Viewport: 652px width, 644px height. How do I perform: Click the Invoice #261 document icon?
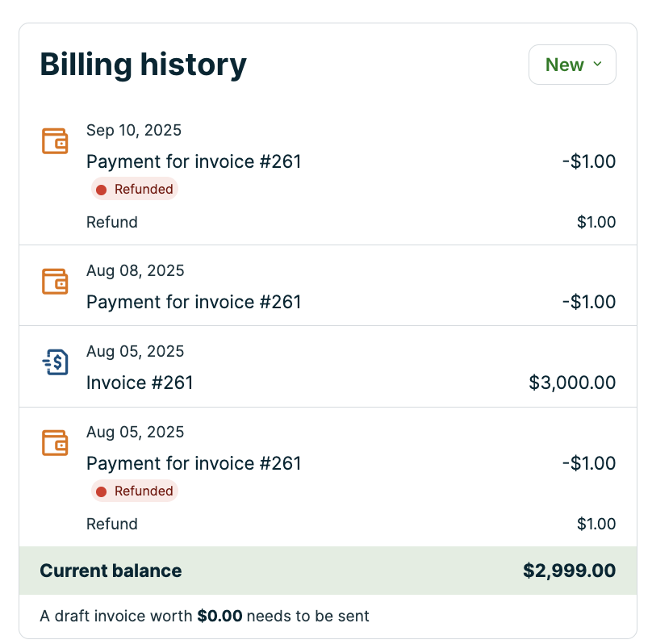tap(55, 362)
